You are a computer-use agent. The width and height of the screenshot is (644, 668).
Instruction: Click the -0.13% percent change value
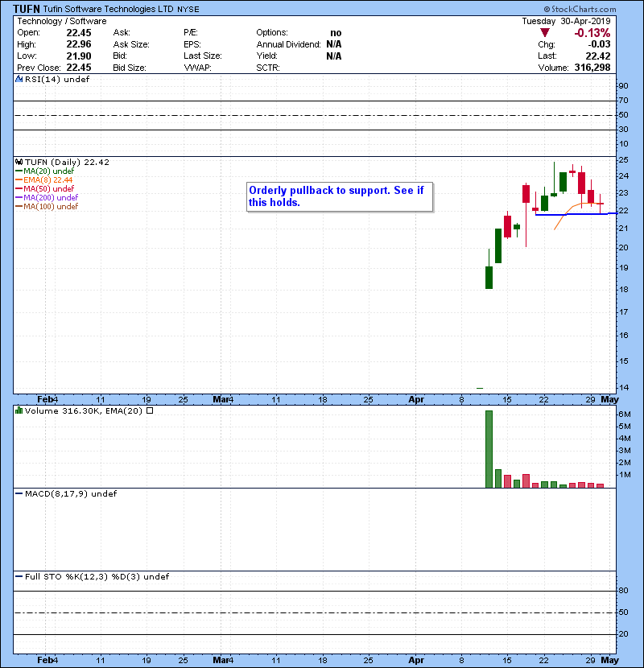592,33
